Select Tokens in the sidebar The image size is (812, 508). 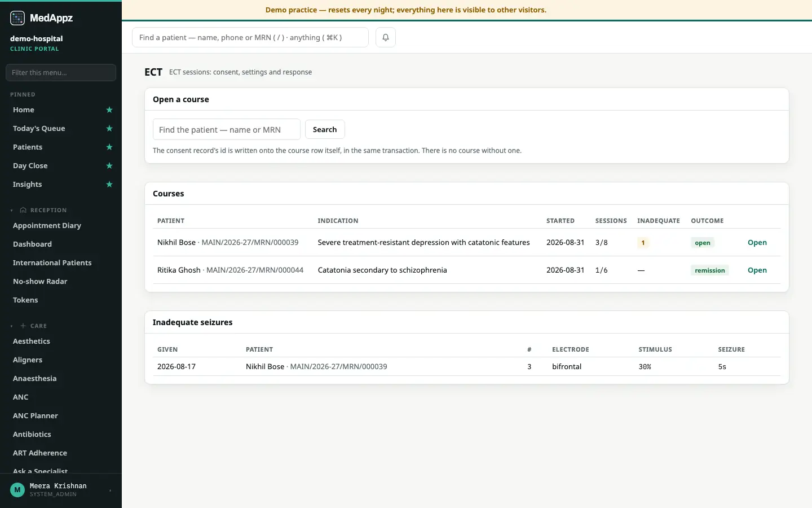coord(25,300)
